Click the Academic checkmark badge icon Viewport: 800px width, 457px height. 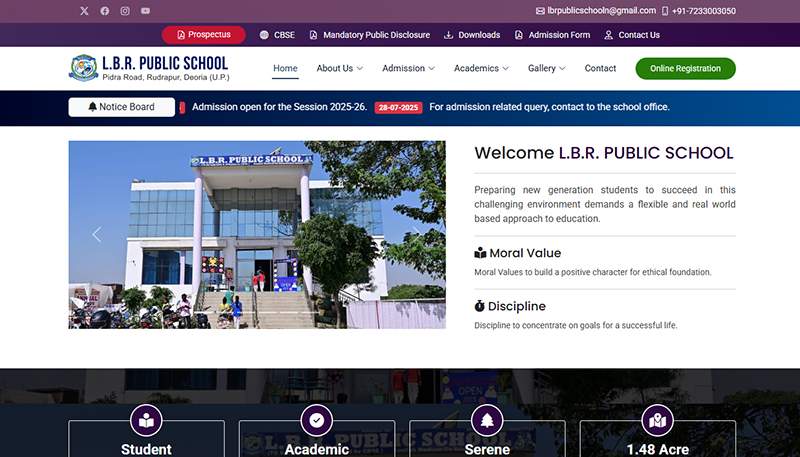pyautogui.click(x=317, y=420)
